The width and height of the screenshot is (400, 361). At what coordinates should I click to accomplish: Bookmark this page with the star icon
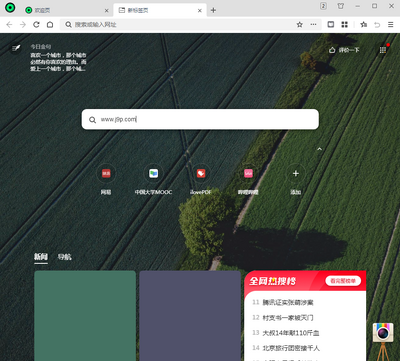click(x=300, y=25)
